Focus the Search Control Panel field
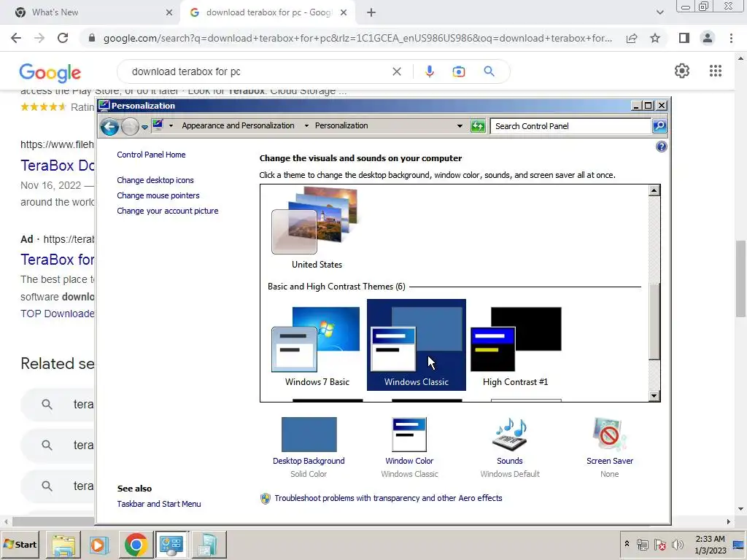Image resolution: width=747 pixels, height=560 pixels. click(x=570, y=126)
